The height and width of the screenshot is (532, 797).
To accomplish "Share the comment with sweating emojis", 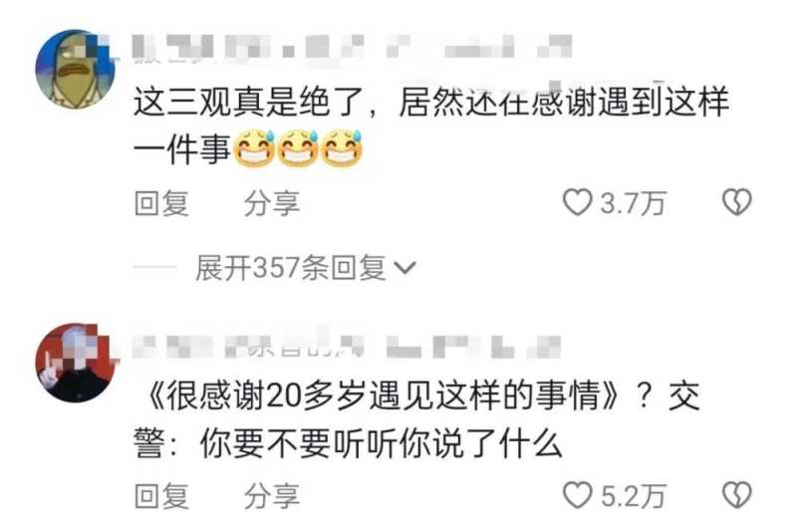I will pyautogui.click(x=271, y=203).
